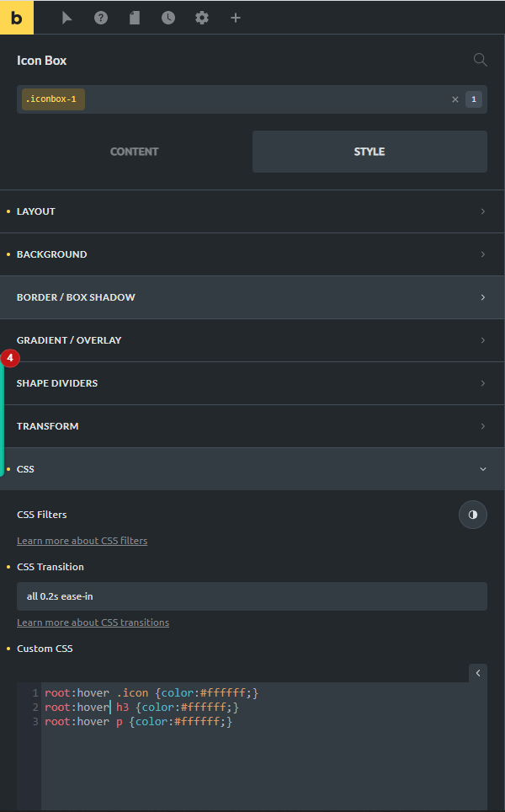Open the revisions history clock icon
The image size is (505, 812).
pos(168,19)
